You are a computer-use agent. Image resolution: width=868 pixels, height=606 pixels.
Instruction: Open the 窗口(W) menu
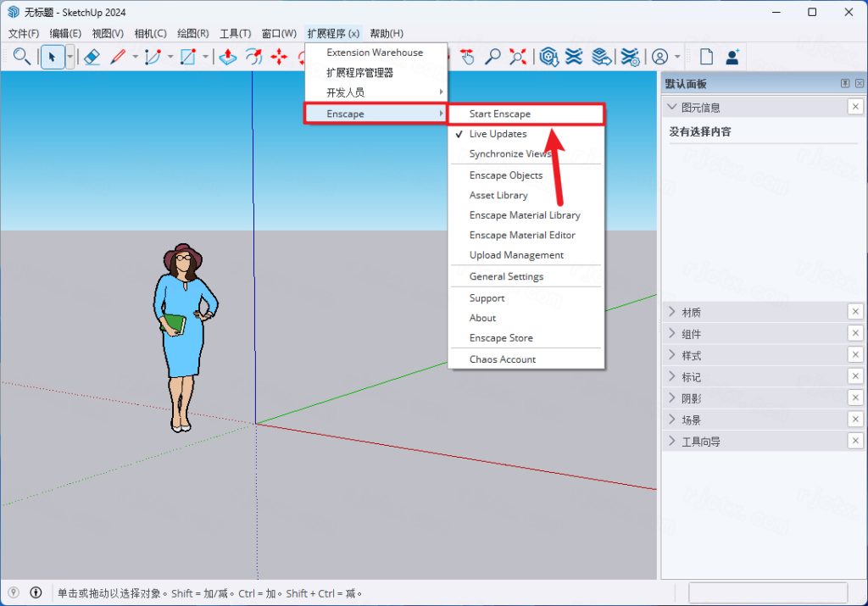pos(279,33)
